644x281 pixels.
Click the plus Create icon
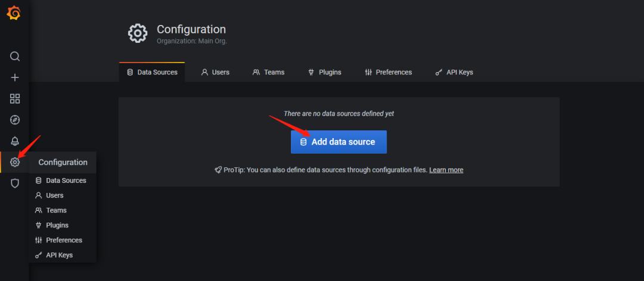coord(15,77)
